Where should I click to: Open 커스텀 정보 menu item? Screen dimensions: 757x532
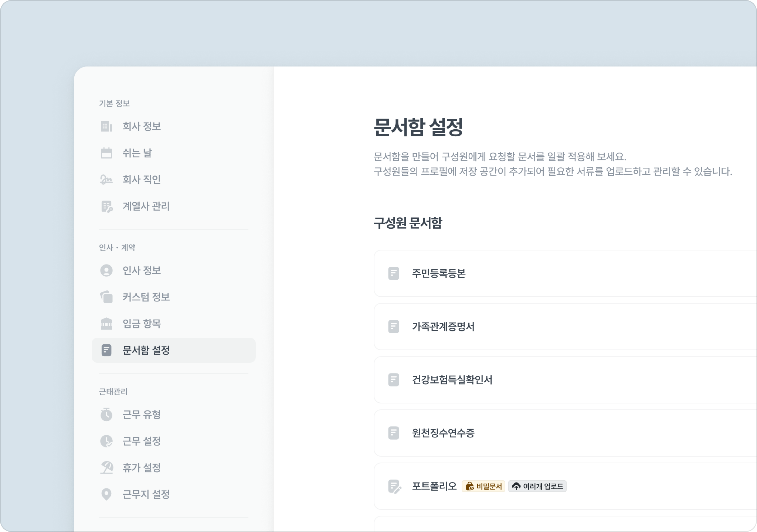pyautogui.click(x=146, y=297)
